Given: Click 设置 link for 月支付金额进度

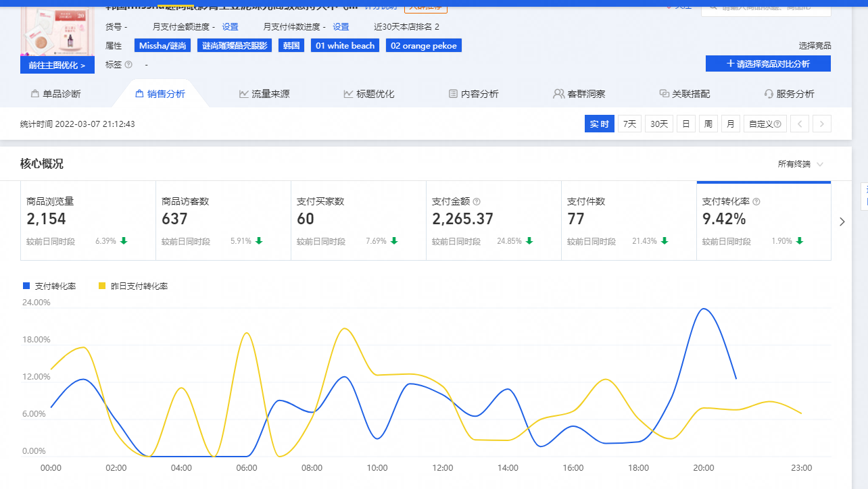Looking at the screenshot, I should [x=230, y=27].
